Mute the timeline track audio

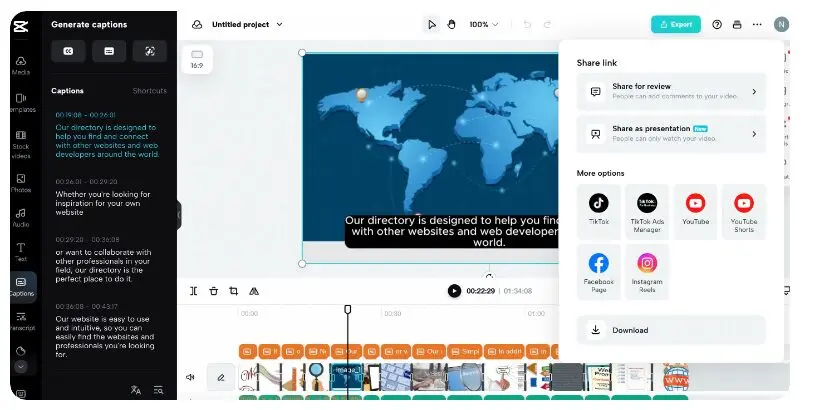point(190,377)
